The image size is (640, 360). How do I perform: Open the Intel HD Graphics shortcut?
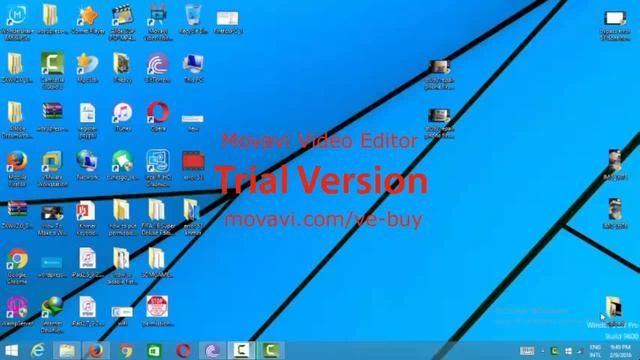tap(158, 169)
